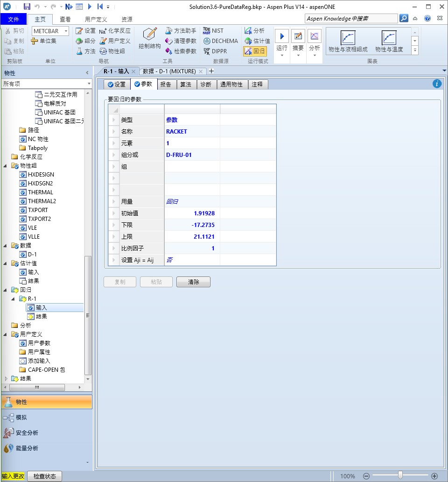Viewport: 448px width, 482px height.
Task: Switch to the 算法 tab
Action: coord(186,85)
